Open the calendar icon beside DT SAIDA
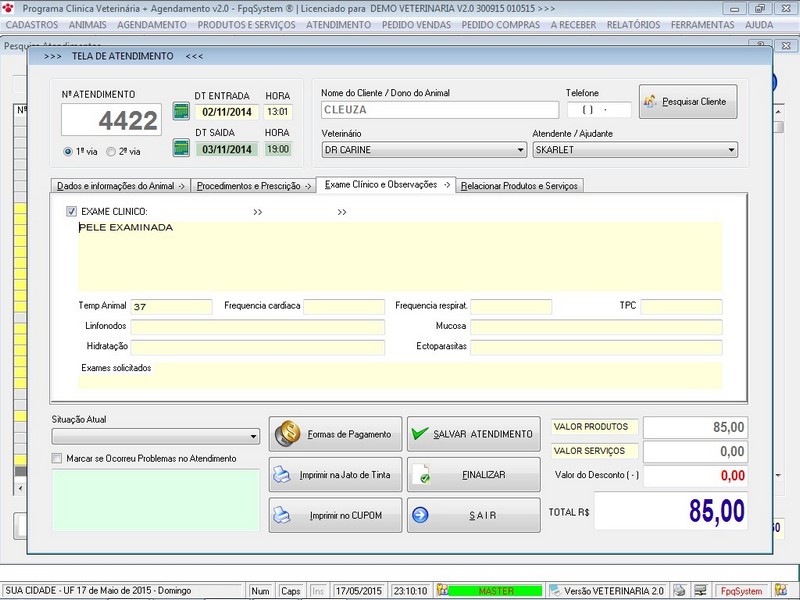This screenshot has height=600, width=800. [181, 148]
